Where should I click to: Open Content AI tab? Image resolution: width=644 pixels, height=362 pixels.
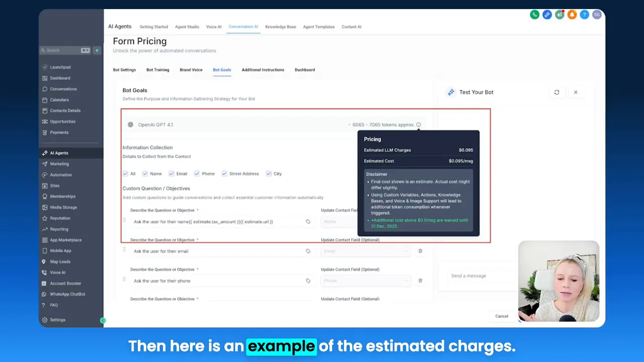pos(351,27)
